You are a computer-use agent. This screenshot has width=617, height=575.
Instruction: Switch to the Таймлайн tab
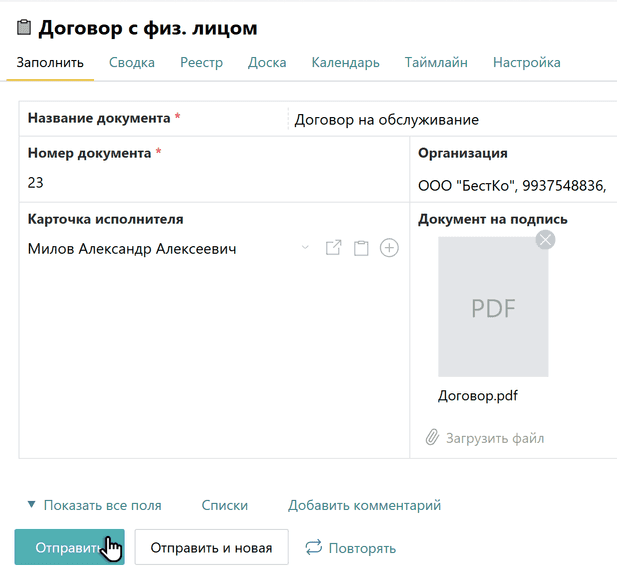[x=436, y=62]
